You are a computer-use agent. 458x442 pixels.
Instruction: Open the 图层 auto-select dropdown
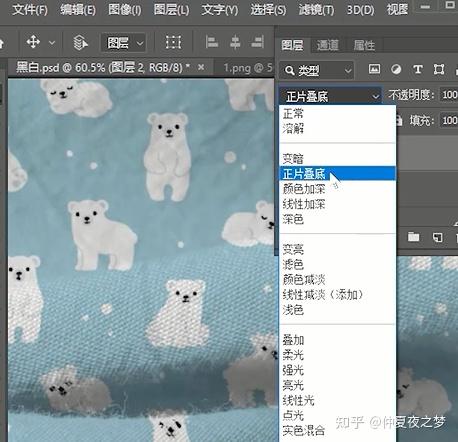coord(123,43)
